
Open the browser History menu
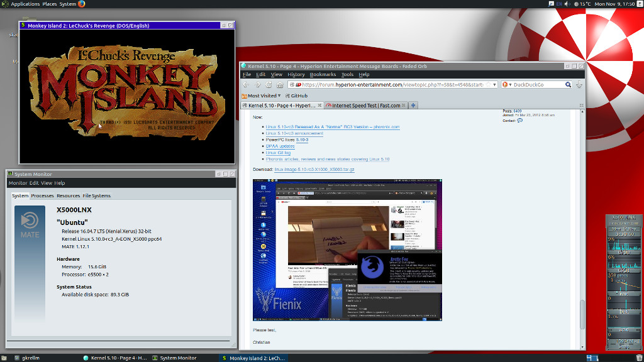(x=296, y=74)
